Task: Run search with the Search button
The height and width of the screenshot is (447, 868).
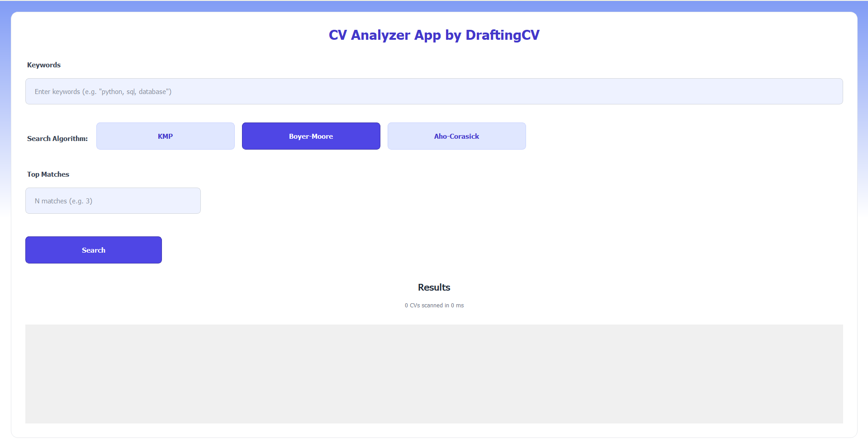Action: click(93, 250)
